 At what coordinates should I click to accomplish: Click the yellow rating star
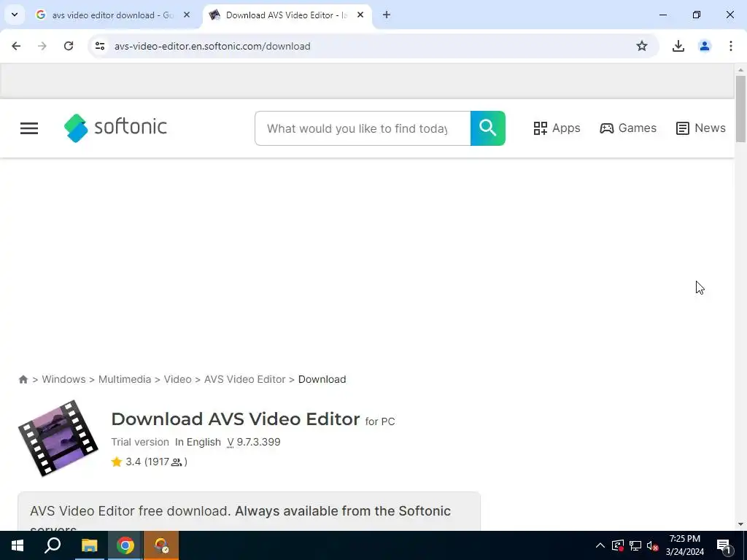pyautogui.click(x=117, y=462)
